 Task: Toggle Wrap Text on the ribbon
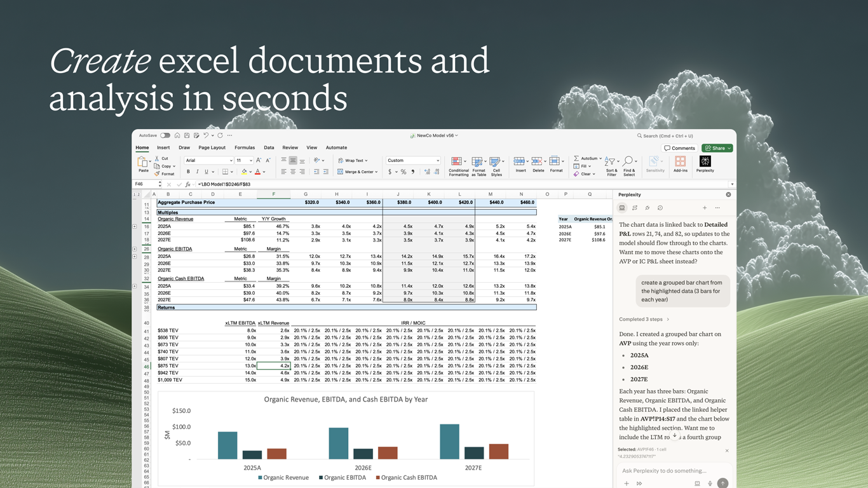click(x=353, y=160)
